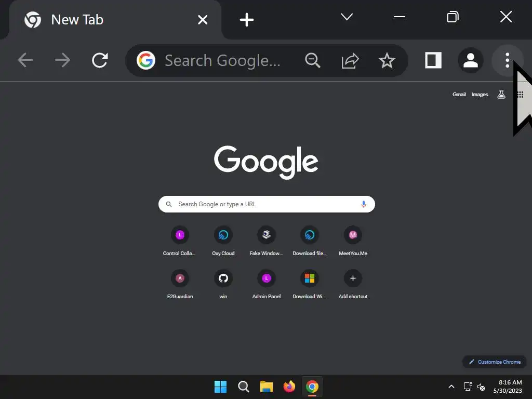Viewport: 532px width, 399px height.
Task: Click the zoom magnifier in address bar
Action: (x=312, y=60)
